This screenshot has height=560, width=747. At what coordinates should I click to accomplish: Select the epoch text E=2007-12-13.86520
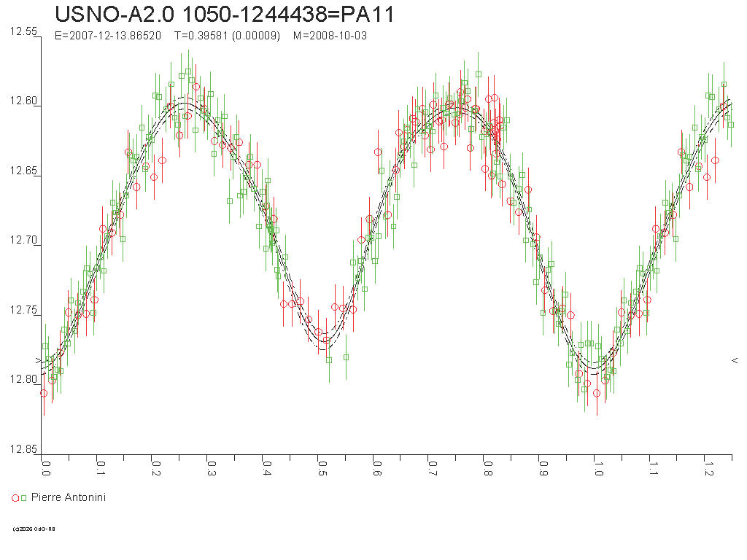108,36
